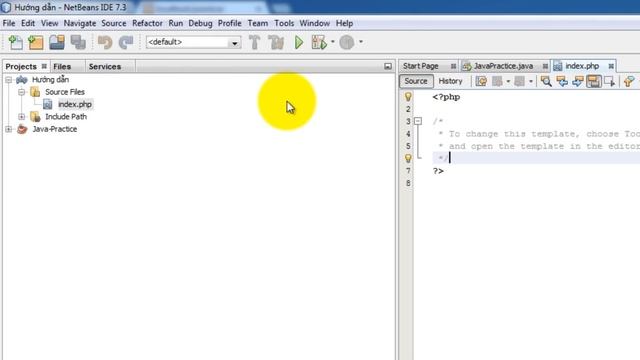This screenshot has height=360, width=640.
Task: Click the Open Project toolbar icon
Action: 57,42
